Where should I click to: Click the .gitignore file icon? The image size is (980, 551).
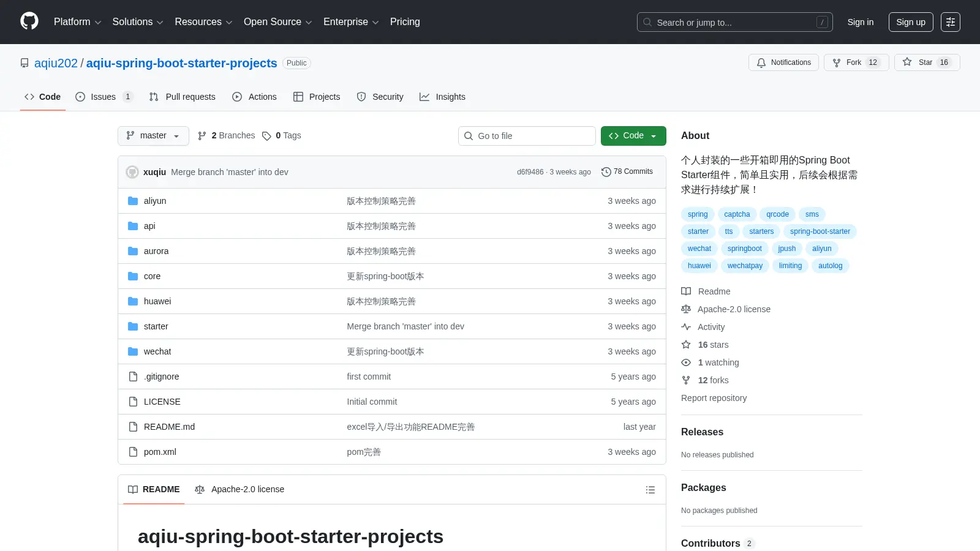point(133,377)
